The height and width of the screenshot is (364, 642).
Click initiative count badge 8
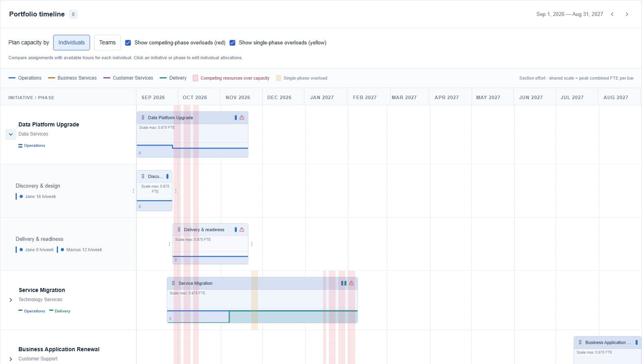[x=73, y=14]
